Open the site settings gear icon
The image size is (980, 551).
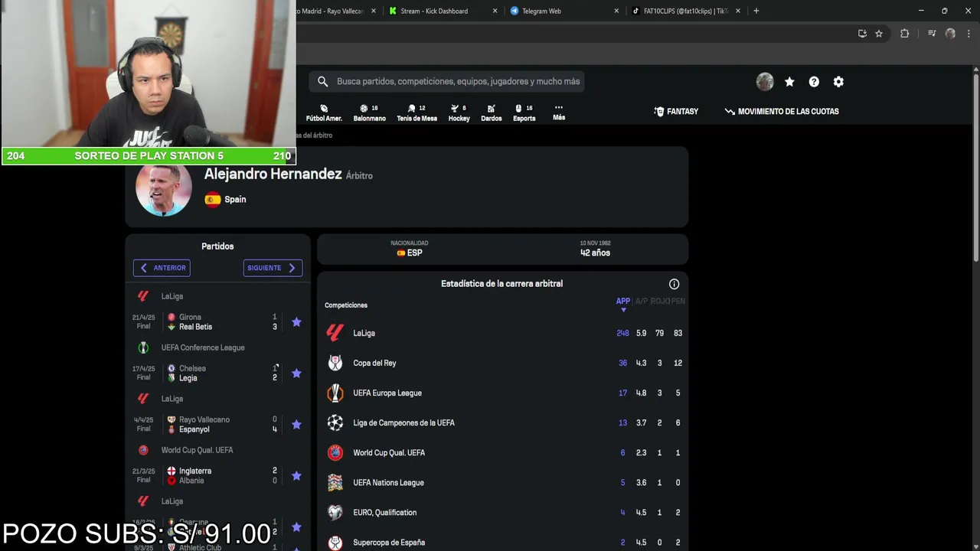838,82
